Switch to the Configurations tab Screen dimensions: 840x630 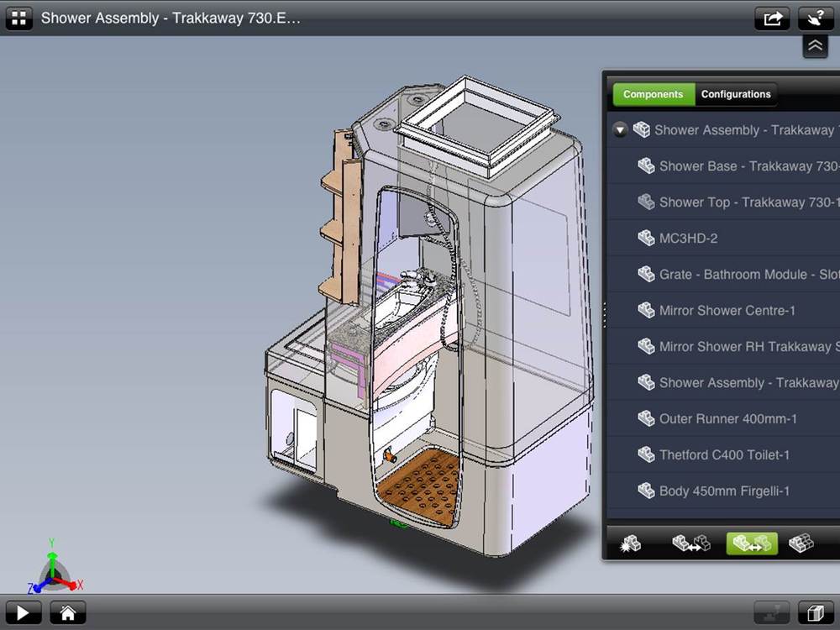pyautogui.click(x=736, y=94)
